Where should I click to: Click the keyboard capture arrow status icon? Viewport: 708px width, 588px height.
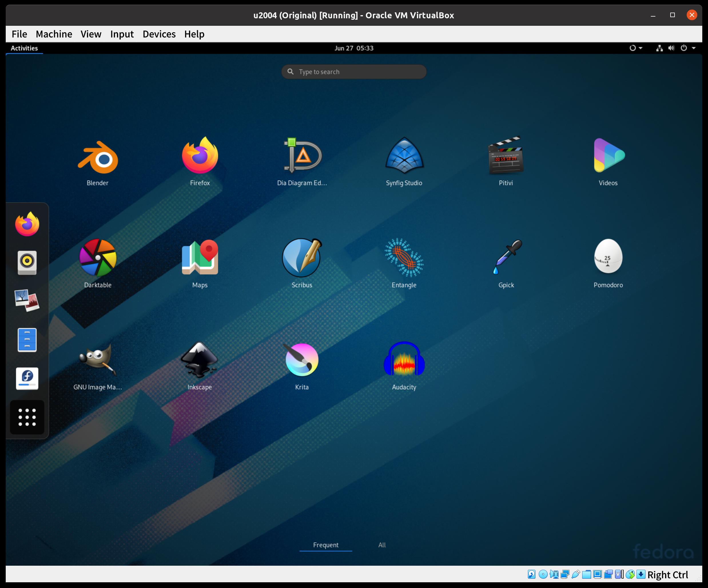(641, 574)
